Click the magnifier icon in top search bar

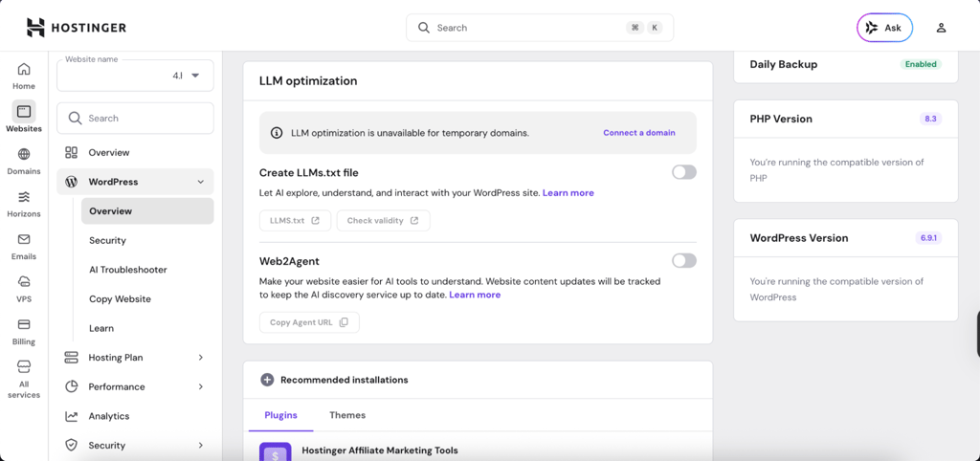pyautogui.click(x=424, y=28)
